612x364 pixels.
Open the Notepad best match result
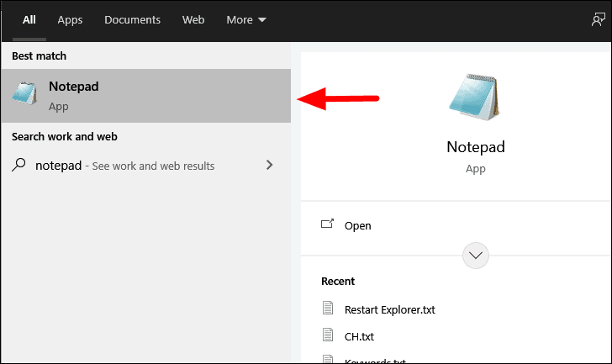click(146, 96)
